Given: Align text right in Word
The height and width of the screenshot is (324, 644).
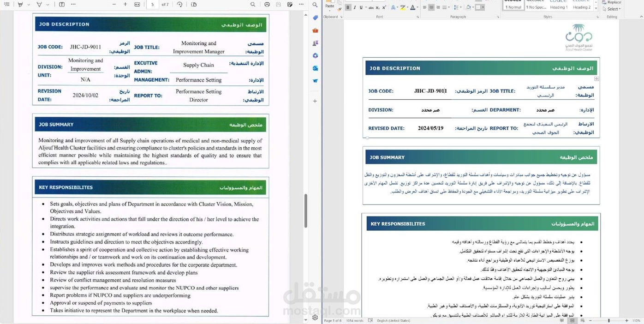Looking at the screenshot, I should (x=438, y=7).
